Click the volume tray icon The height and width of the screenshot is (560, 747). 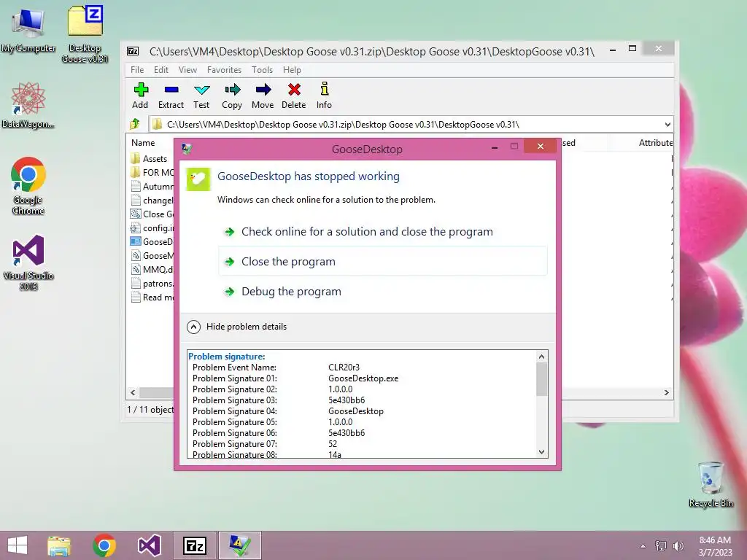678,546
